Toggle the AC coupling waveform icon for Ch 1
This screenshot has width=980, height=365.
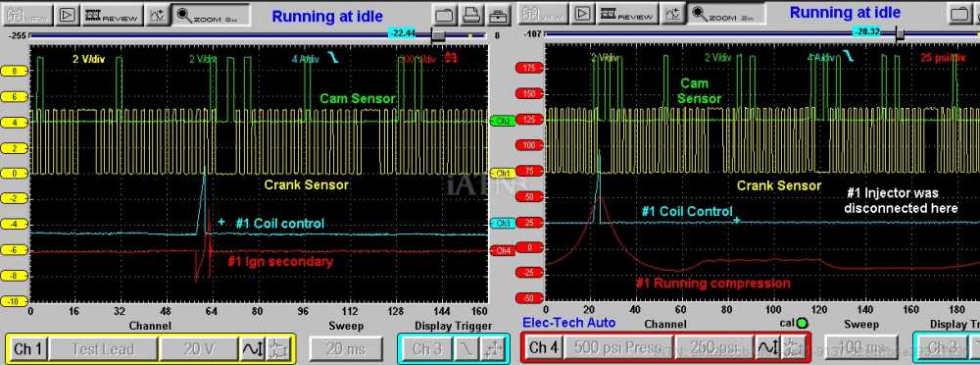click(253, 348)
